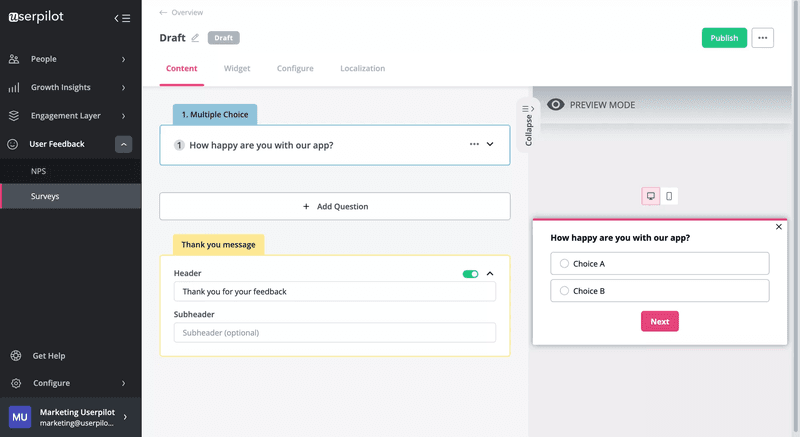Screen dimensions: 800x437
Task: Click the Engagement Layer stack icon
Action: click(x=14, y=116)
